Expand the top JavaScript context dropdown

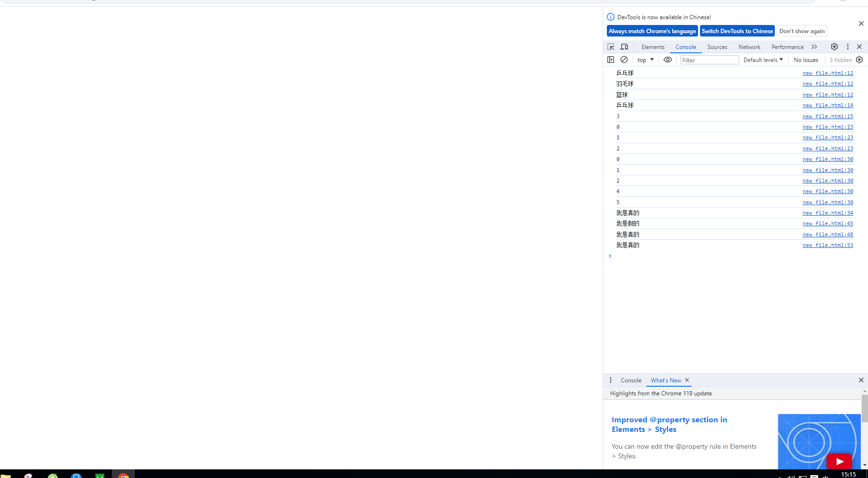coord(645,60)
